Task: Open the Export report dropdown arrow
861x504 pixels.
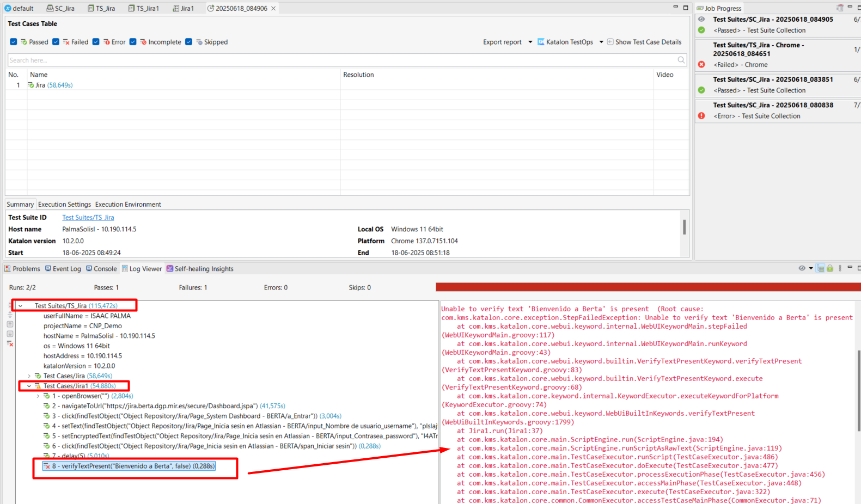Action: [x=530, y=42]
